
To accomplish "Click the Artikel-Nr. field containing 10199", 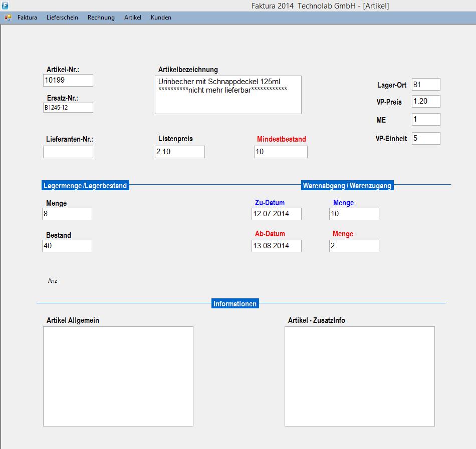I will click(x=68, y=81).
